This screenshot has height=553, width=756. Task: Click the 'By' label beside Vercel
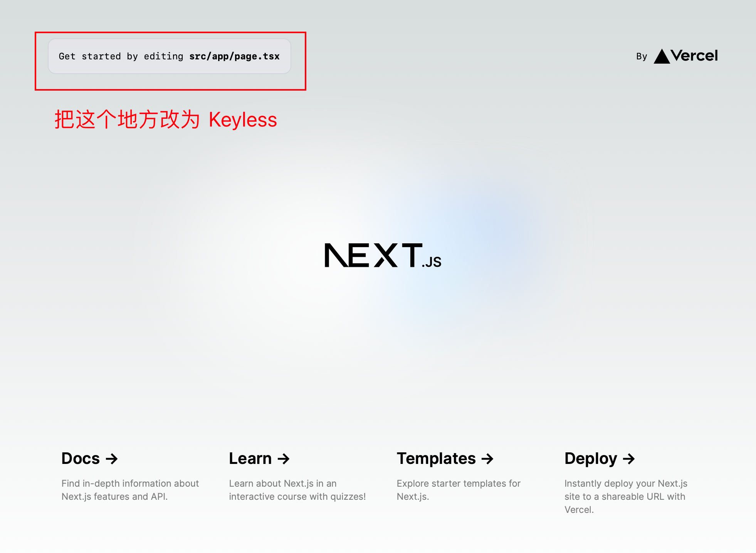(x=642, y=57)
